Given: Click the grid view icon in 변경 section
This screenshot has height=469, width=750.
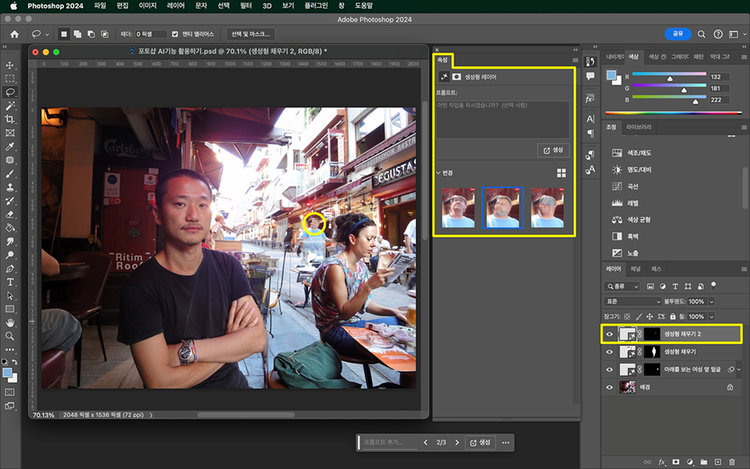Looking at the screenshot, I should [x=562, y=173].
